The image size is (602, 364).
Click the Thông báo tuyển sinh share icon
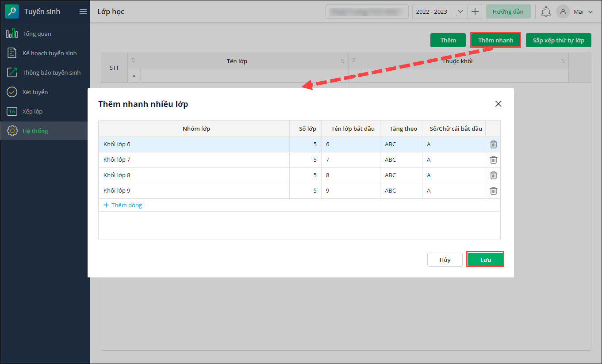pyautogui.click(x=12, y=72)
